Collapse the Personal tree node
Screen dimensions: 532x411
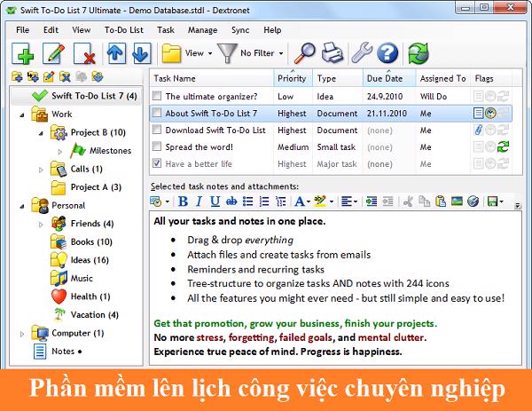[x=22, y=207]
